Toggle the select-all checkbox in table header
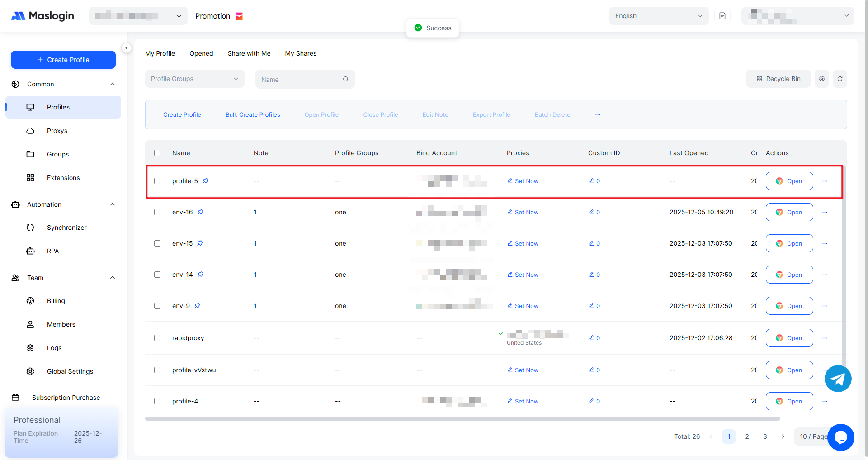Image resolution: width=868 pixels, height=460 pixels. coord(157,153)
